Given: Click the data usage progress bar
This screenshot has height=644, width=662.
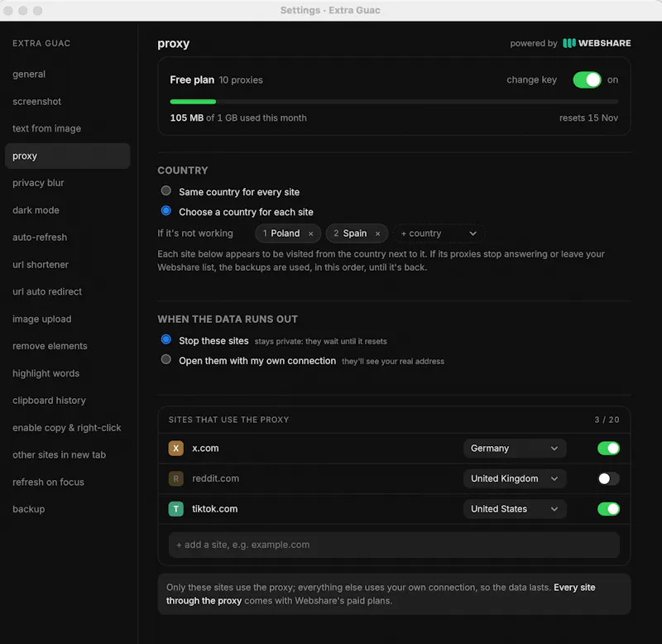Looking at the screenshot, I should pos(394,102).
